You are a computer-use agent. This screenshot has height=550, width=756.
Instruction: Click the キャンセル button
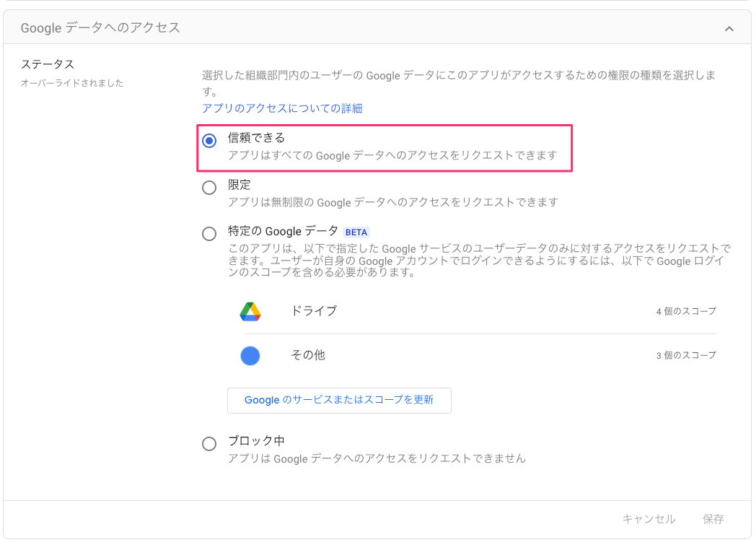tap(649, 519)
